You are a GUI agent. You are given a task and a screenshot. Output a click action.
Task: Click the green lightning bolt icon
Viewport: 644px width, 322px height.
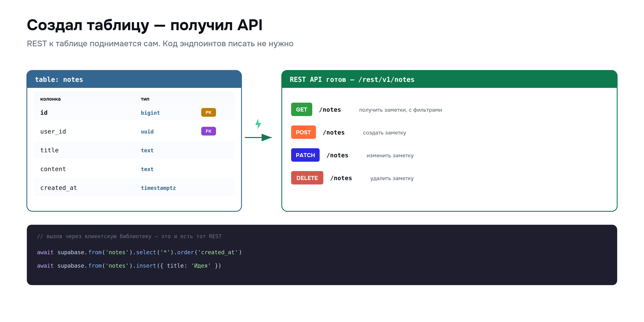258,124
